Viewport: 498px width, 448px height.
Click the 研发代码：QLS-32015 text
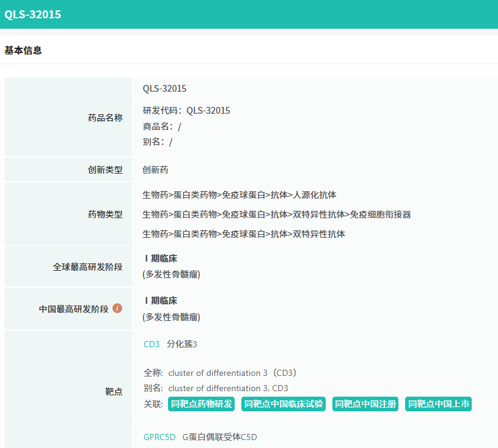186,111
